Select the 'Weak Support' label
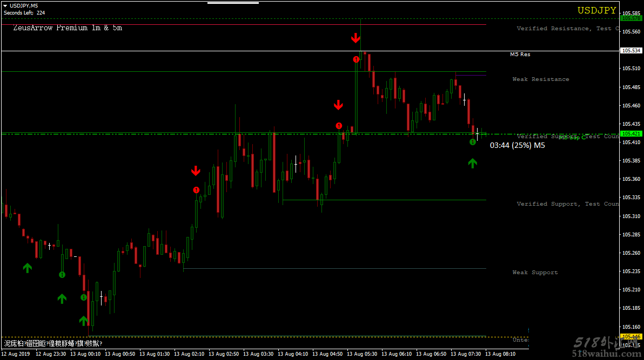The width and height of the screenshot is (644, 360). pos(535,272)
